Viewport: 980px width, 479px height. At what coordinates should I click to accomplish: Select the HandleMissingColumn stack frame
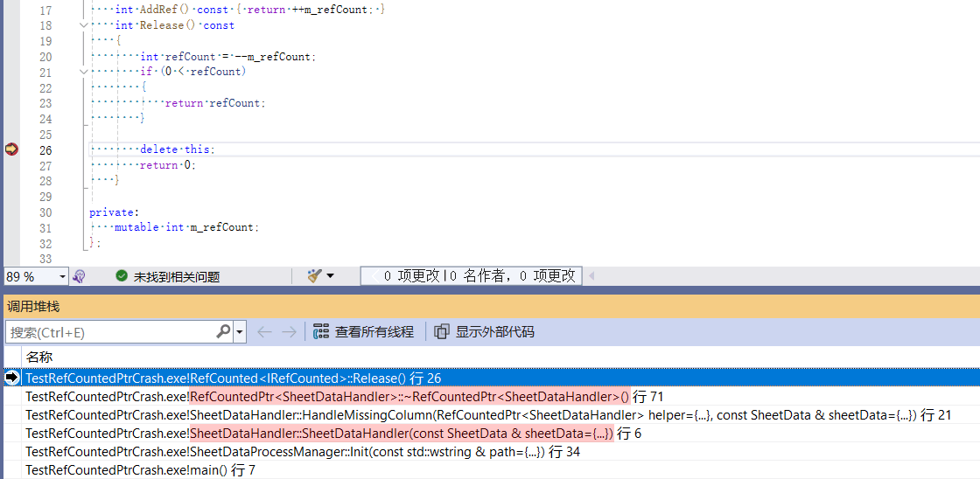coord(501,414)
